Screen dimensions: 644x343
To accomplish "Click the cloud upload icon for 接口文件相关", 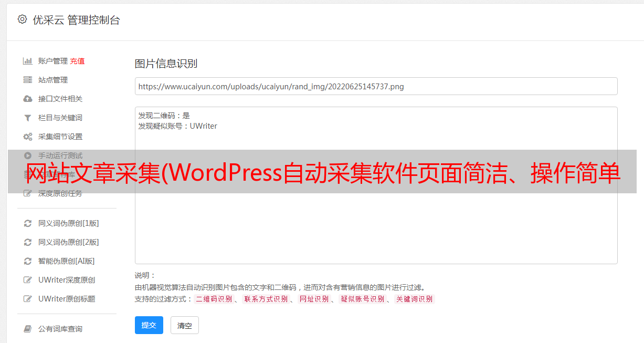I will coord(28,99).
